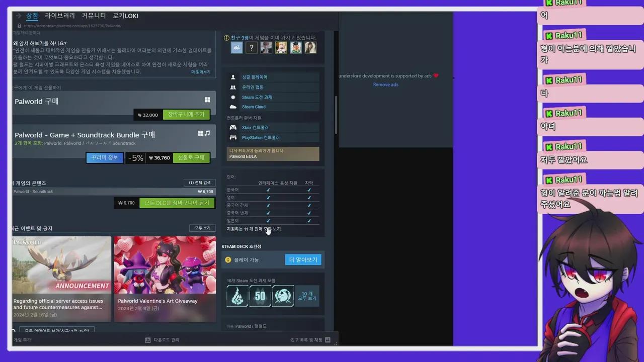Open the question-mark friend avatar

tap(252, 48)
